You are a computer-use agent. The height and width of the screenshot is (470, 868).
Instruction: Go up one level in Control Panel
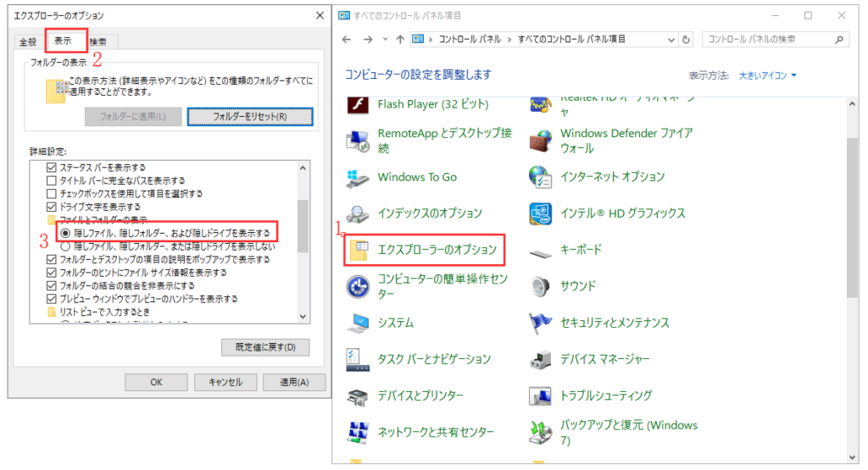tap(400, 39)
